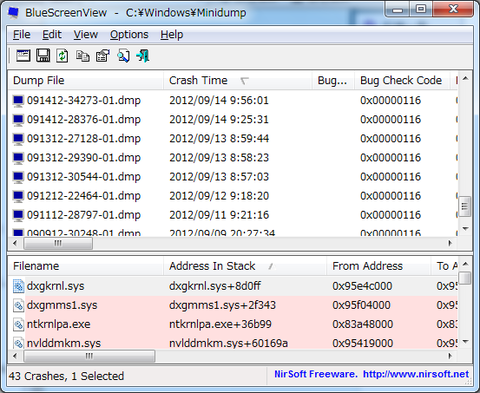Click the lower pane scroll-down arrow
Screen dimensions: 480x393
click(x=465, y=341)
